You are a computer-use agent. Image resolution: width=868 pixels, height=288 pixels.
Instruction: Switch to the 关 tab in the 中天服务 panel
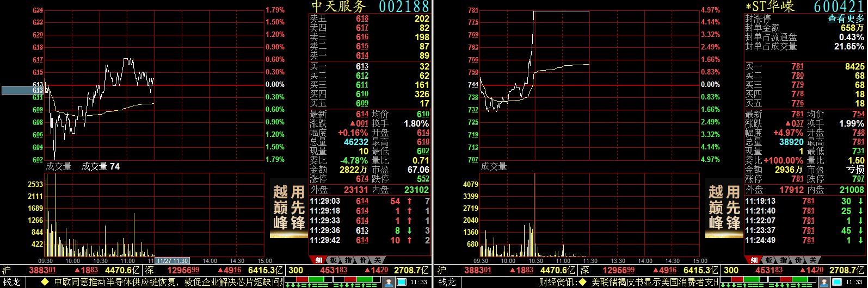pos(377,260)
